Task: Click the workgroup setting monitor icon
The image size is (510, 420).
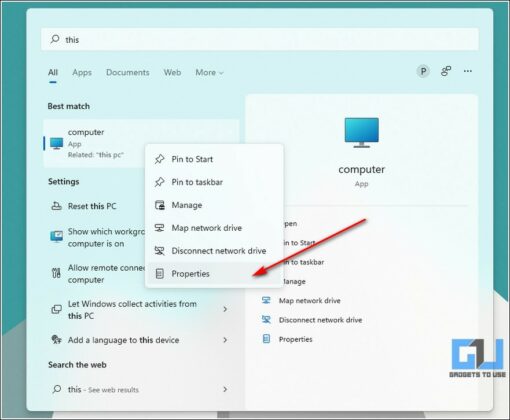Action: [x=56, y=236]
